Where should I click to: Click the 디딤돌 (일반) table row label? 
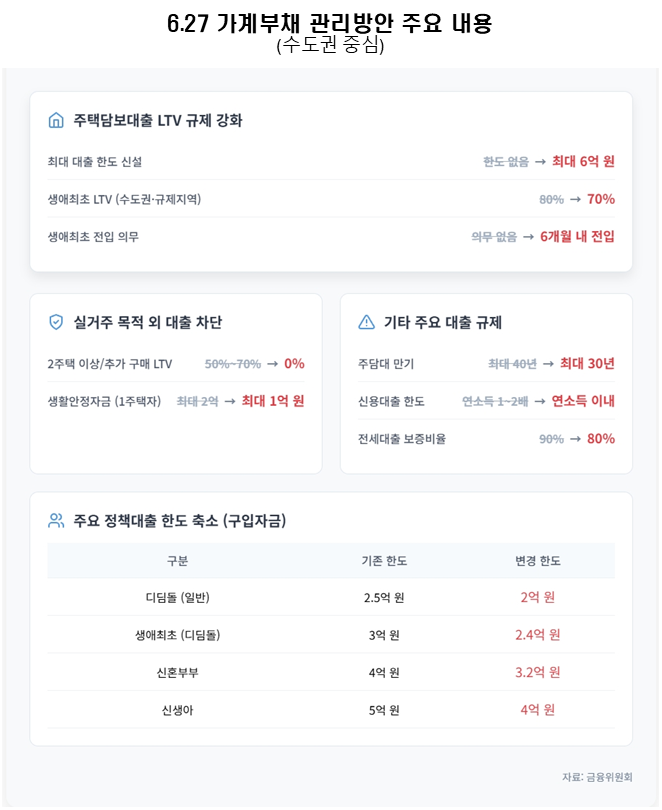[x=178, y=598]
